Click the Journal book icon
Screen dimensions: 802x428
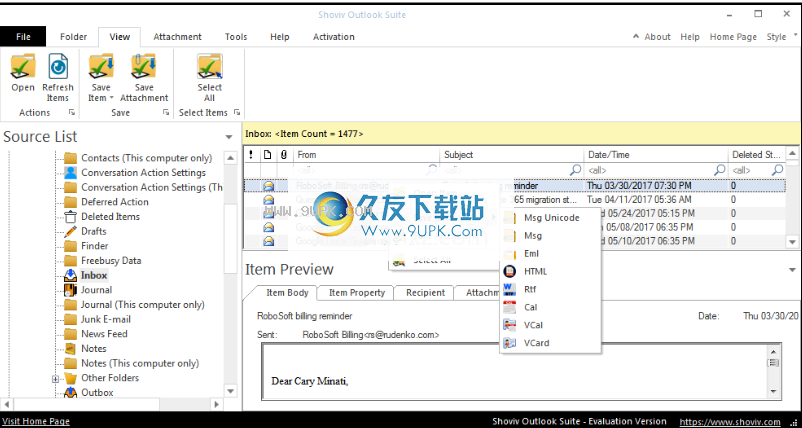(71, 290)
